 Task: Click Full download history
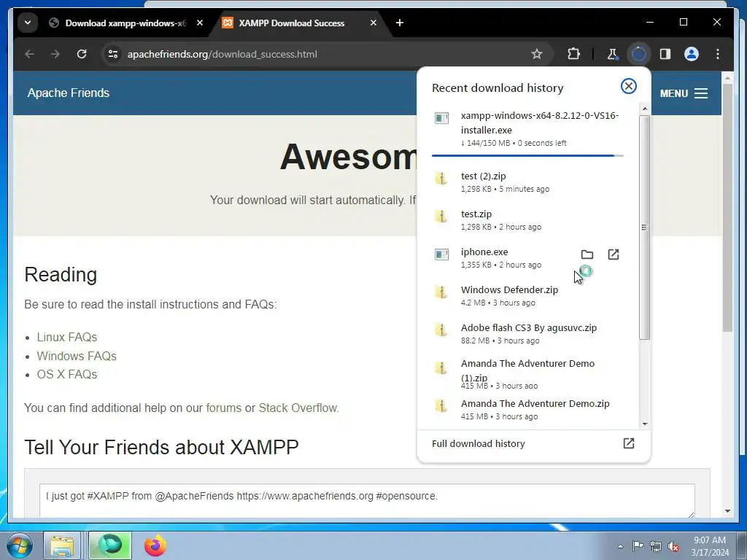pyautogui.click(x=479, y=443)
